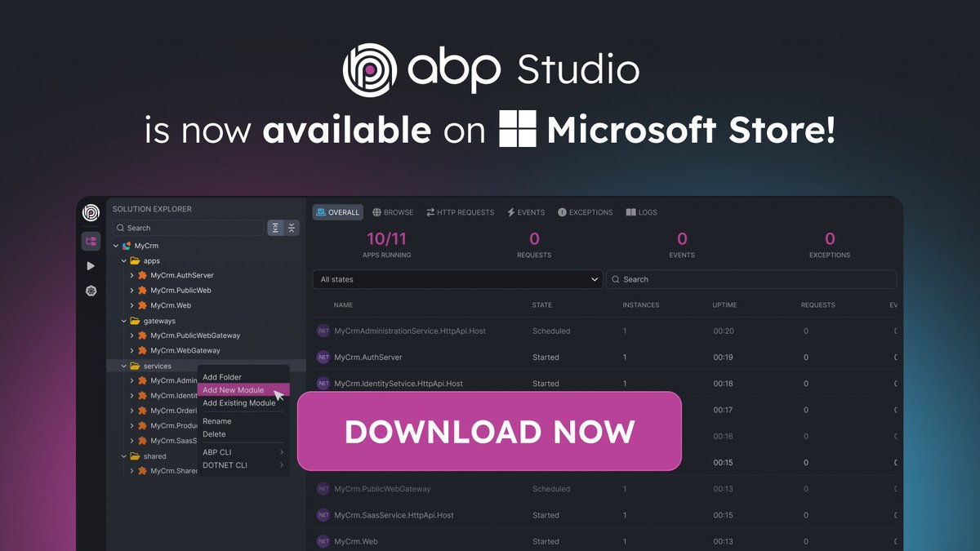Viewport: 980px width, 551px height.
Task: Expand the MyCrm.Web tree node
Action: [x=131, y=305]
